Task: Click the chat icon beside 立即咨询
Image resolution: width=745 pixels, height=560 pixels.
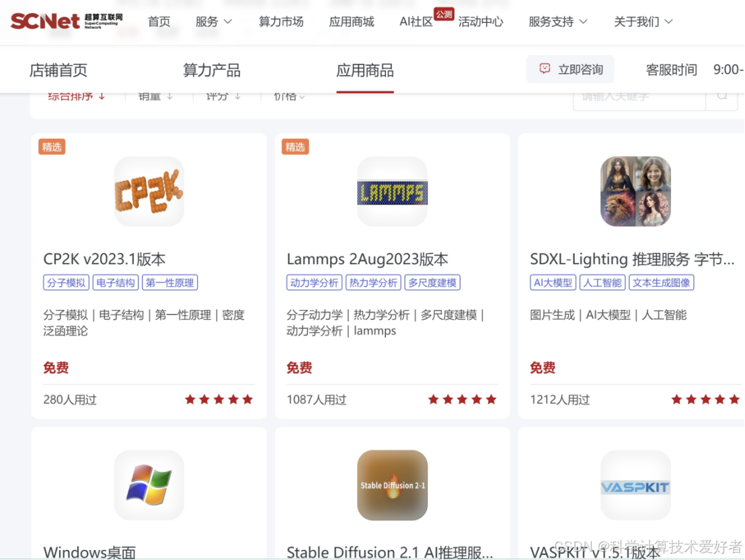Action: point(545,69)
